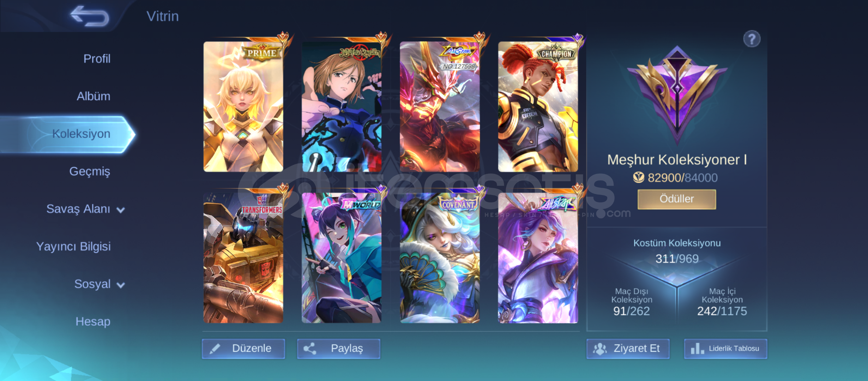The image size is (868, 381).
Task: Click the Ödüller button
Action: point(677,199)
